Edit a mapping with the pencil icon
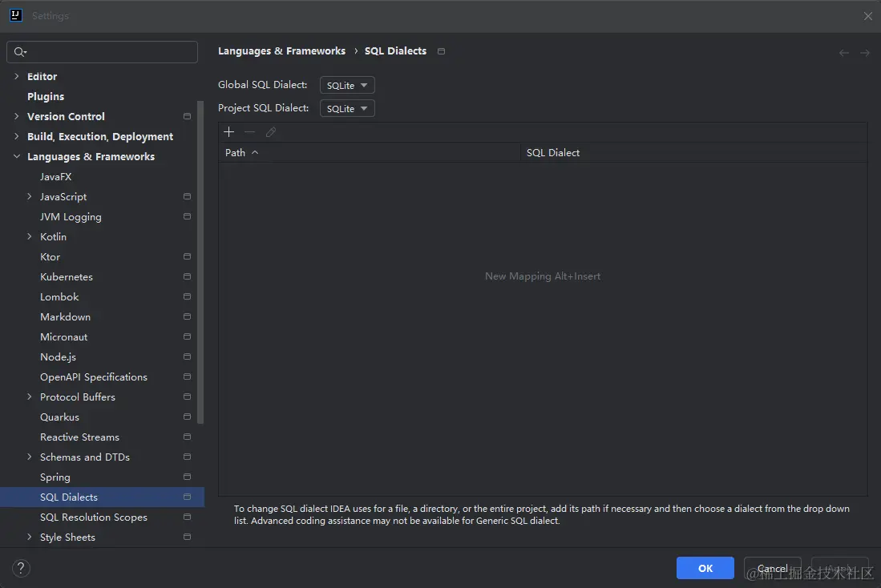This screenshot has height=588, width=881. (270, 131)
